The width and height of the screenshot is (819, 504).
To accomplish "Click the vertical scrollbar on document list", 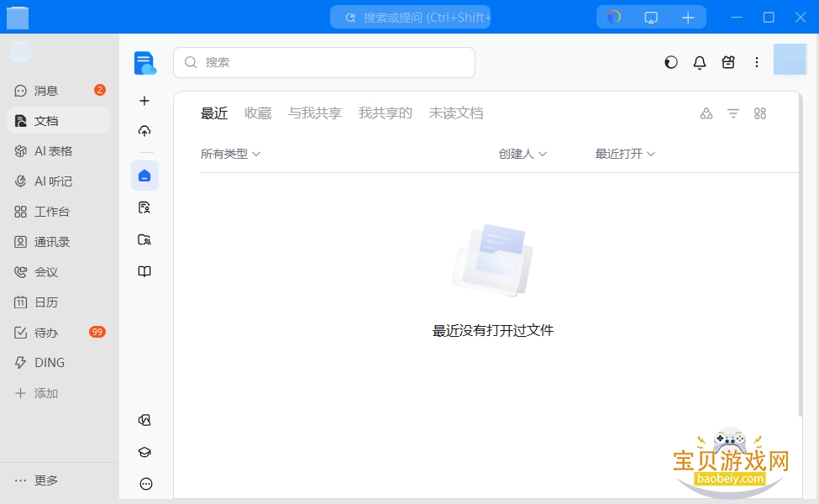I will pyautogui.click(x=801, y=256).
